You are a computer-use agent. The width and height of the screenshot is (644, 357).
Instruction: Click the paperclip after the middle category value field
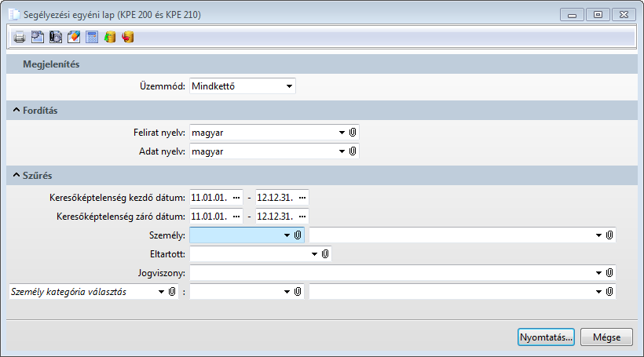[x=298, y=292]
